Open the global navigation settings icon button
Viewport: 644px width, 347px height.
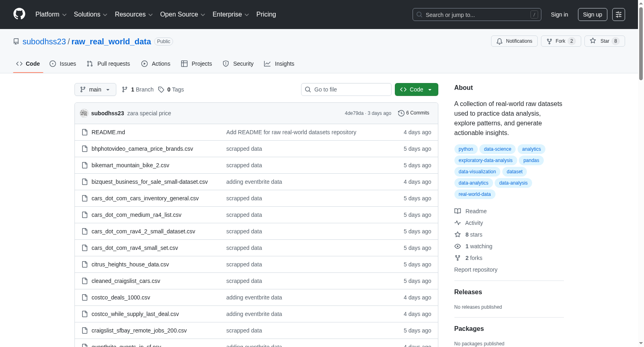619,15
